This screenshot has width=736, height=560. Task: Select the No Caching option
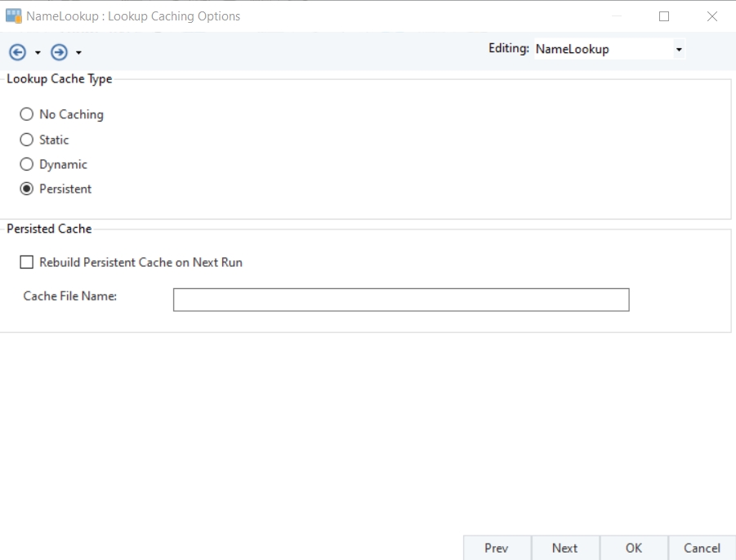27,114
